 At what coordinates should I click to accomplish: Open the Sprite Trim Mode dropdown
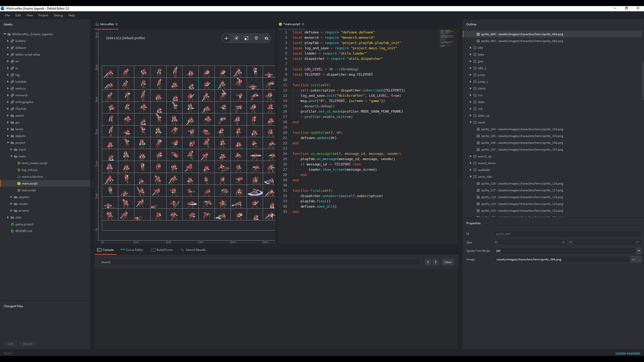639,251
